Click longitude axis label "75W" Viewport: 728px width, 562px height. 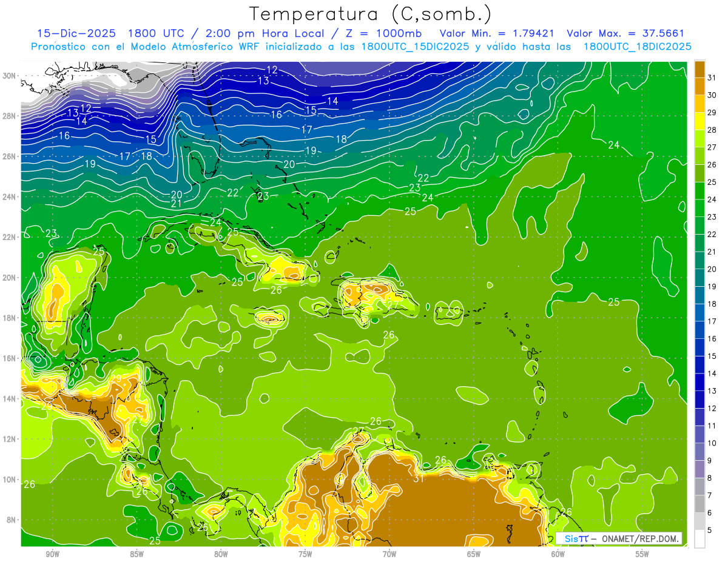305,554
